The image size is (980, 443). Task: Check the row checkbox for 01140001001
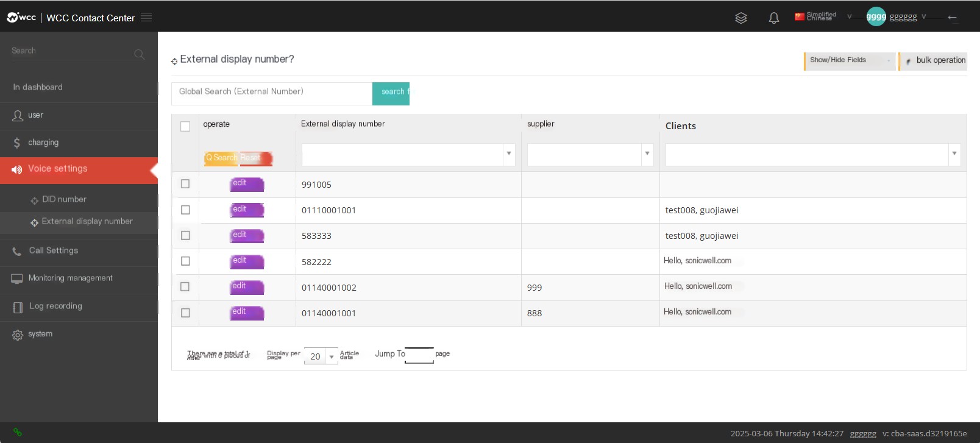click(x=185, y=313)
